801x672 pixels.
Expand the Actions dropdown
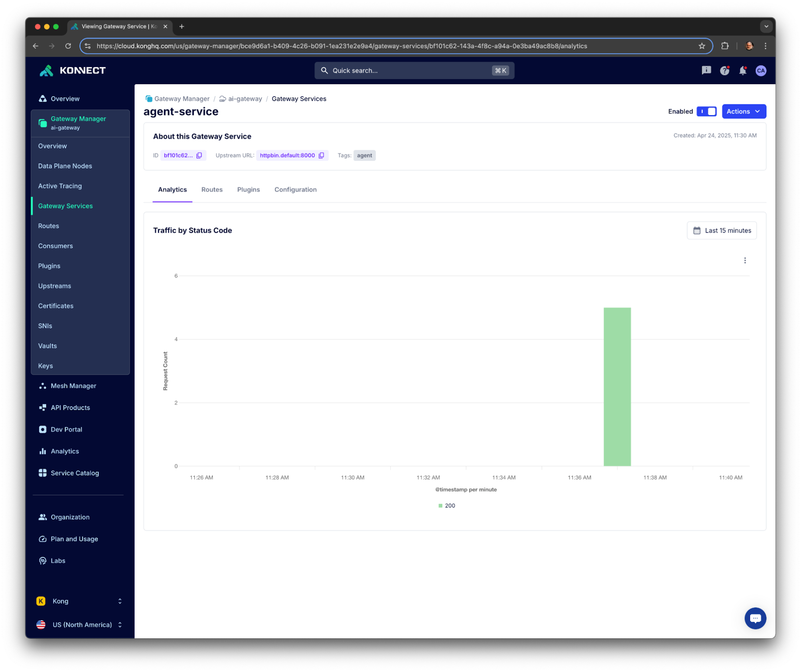[x=743, y=111]
